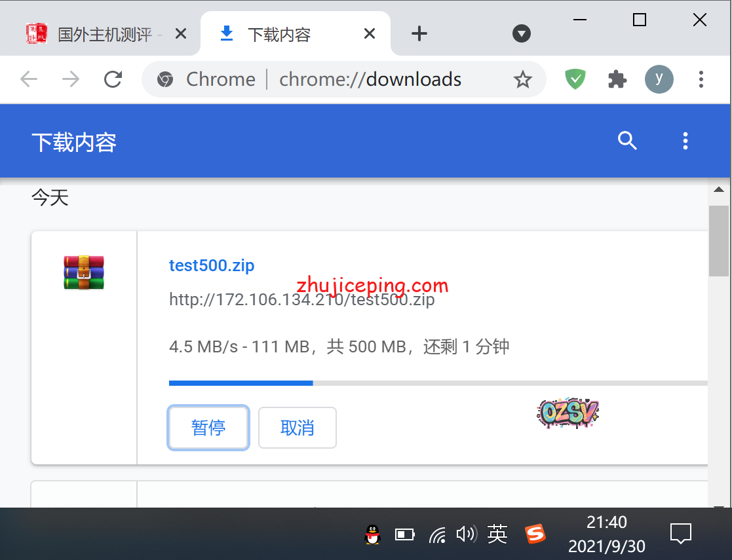Open a new tab with plus button
Viewport: 732px width, 560px height.
pyautogui.click(x=419, y=34)
